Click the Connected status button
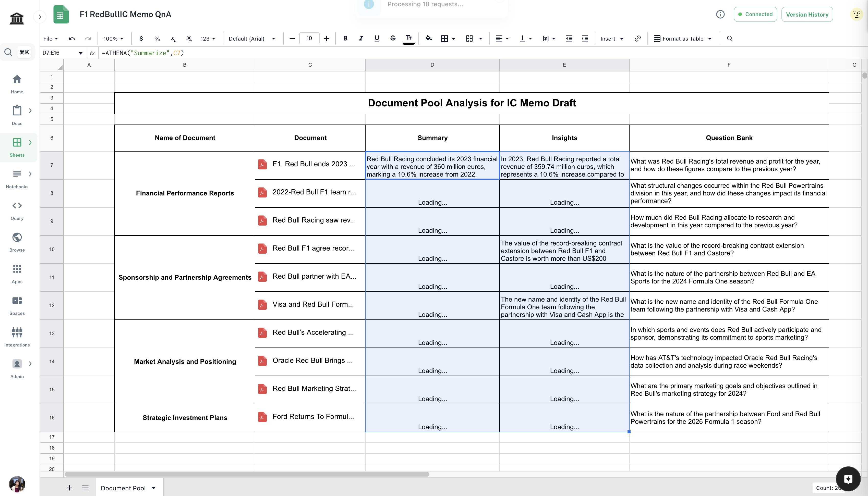Viewport: 868px width, 496px height. pyautogui.click(x=755, y=14)
